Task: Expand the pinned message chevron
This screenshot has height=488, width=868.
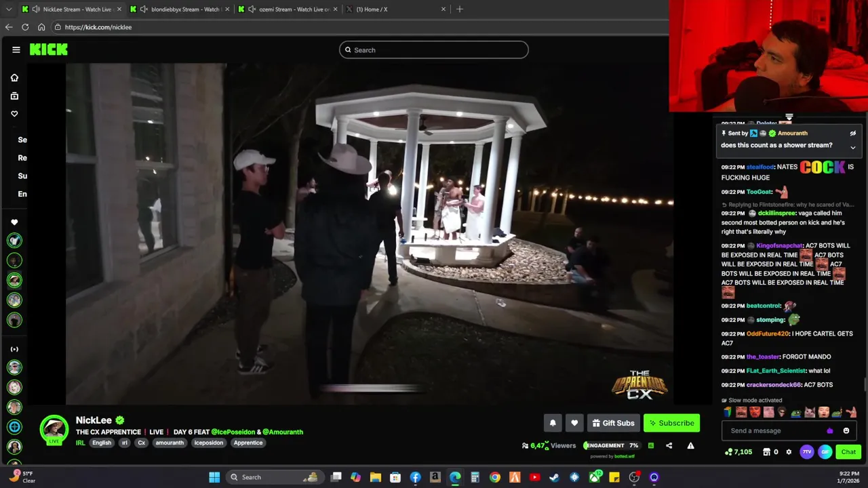Action: point(853,147)
